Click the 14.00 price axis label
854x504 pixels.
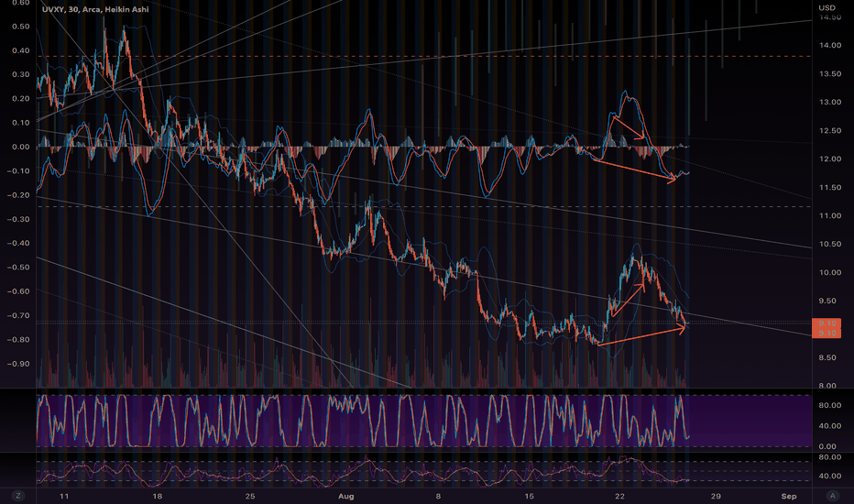[830, 45]
